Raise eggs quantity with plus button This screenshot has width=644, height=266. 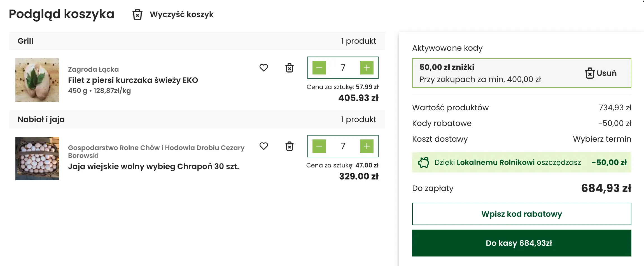(367, 146)
